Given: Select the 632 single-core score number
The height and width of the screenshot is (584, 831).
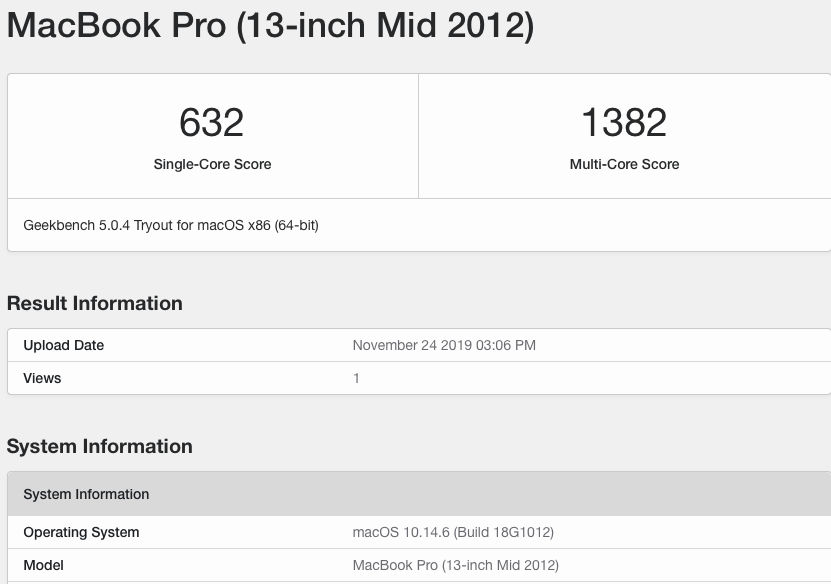Looking at the screenshot, I should pyautogui.click(x=212, y=123).
